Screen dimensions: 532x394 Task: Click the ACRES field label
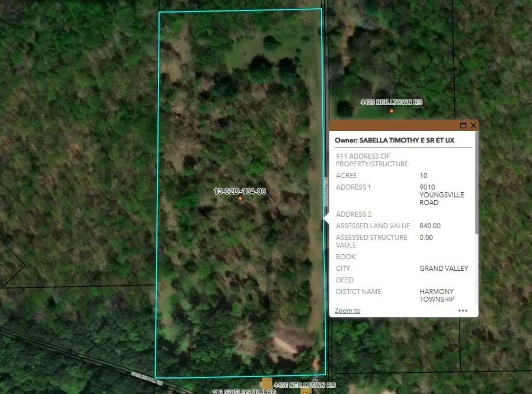tap(347, 176)
